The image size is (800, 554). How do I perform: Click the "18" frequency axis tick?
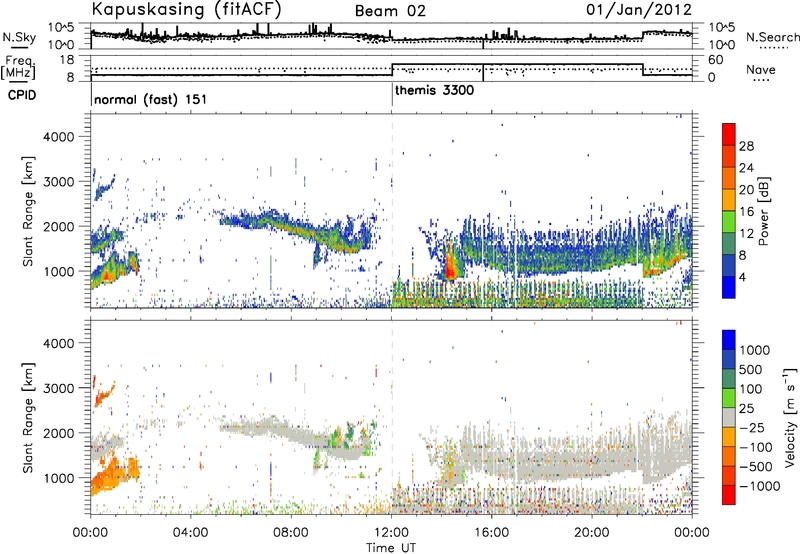[67, 60]
